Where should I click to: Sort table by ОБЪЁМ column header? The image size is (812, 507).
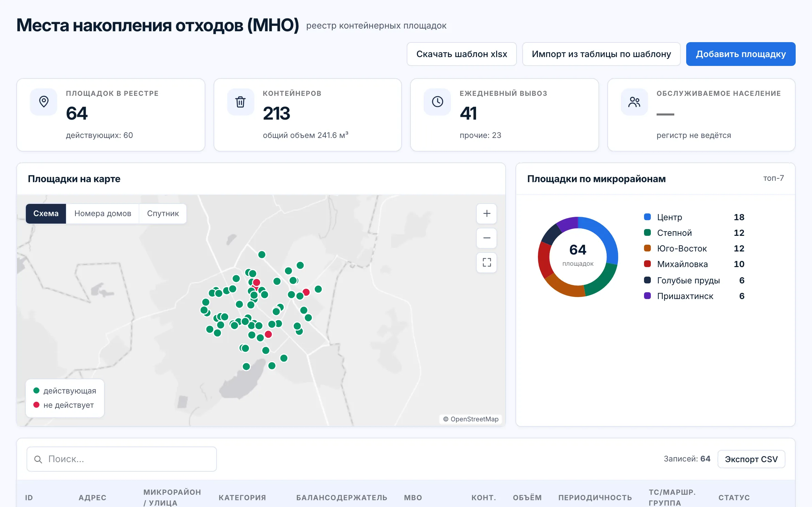[527, 497]
